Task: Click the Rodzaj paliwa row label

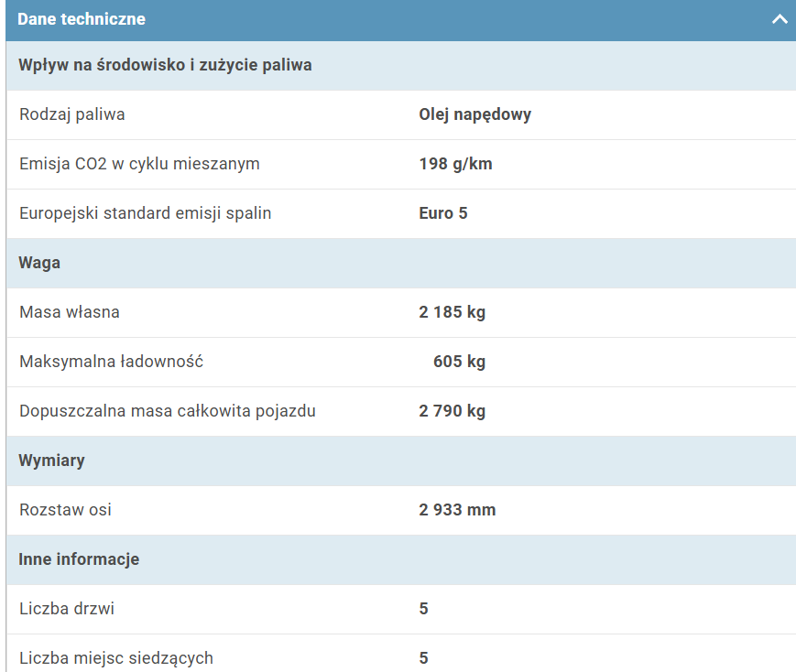Action: click(72, 114)
